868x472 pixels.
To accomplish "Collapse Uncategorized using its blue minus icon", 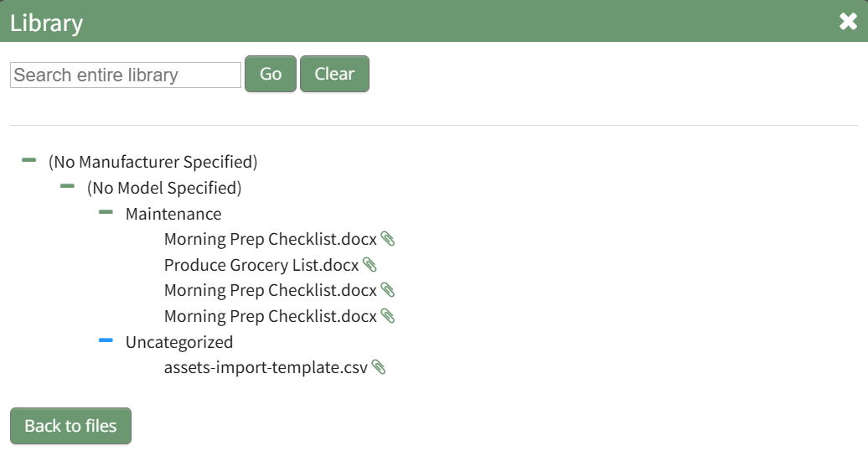I will click(x=106, y=340).
